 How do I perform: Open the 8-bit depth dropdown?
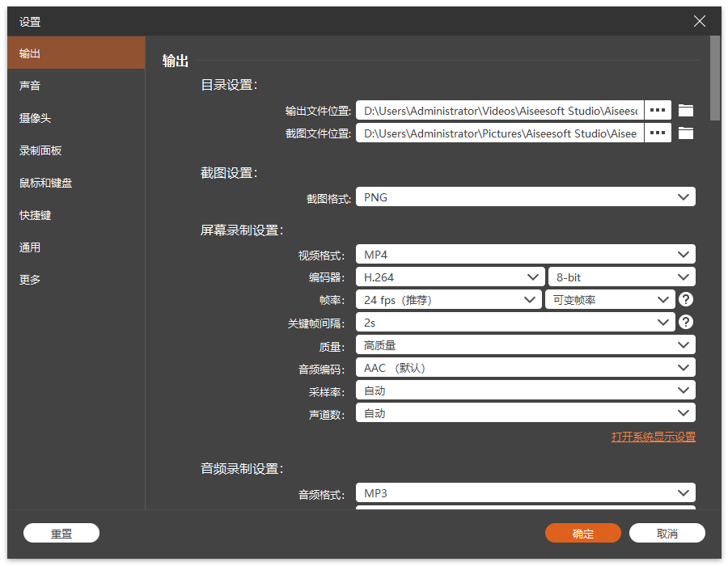[x=621, y=277]
